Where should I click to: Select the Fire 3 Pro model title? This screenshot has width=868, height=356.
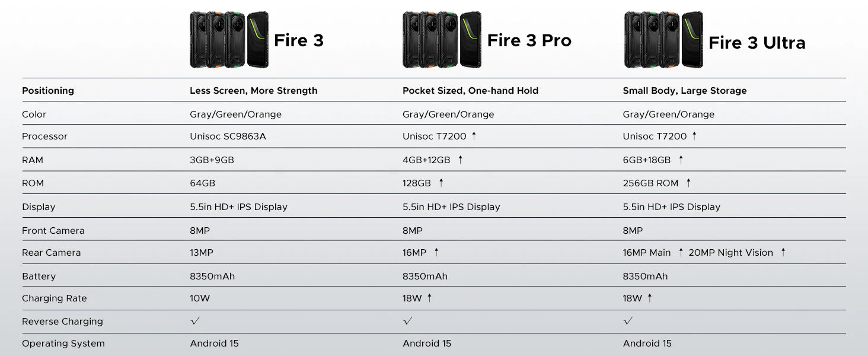pos(529,40)
